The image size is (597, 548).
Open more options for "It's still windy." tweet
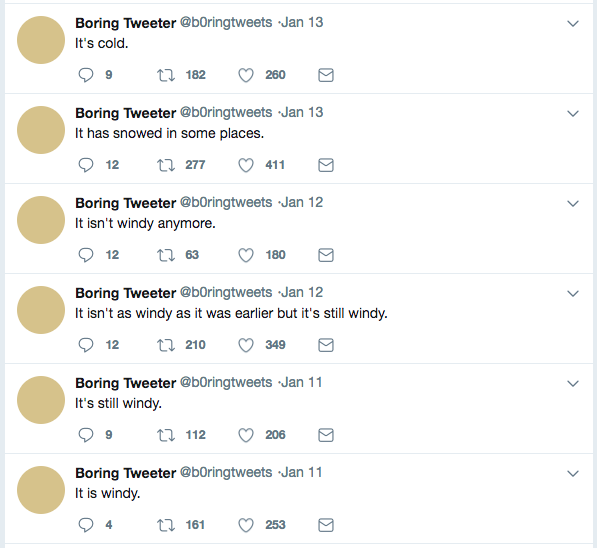pos(573,383)
